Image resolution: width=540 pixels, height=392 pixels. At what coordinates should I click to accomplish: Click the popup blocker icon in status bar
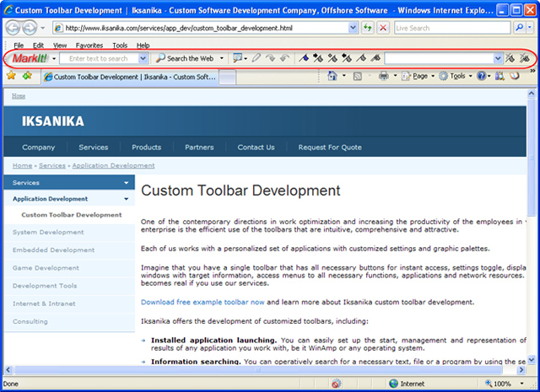[x=336, y=383]
